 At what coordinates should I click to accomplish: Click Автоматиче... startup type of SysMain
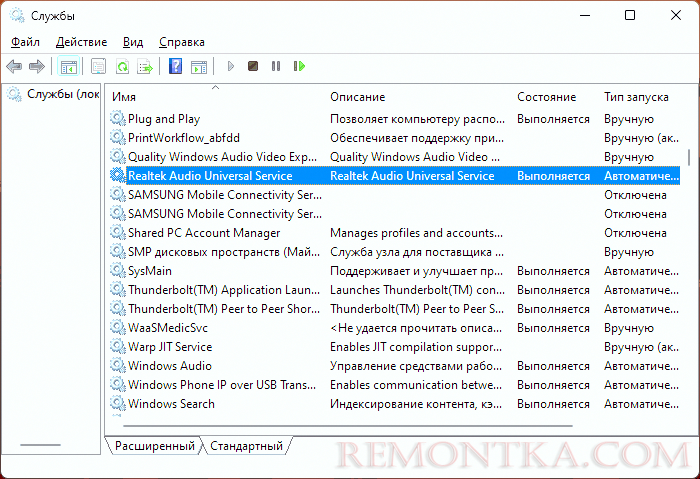(x=642, y=271)
